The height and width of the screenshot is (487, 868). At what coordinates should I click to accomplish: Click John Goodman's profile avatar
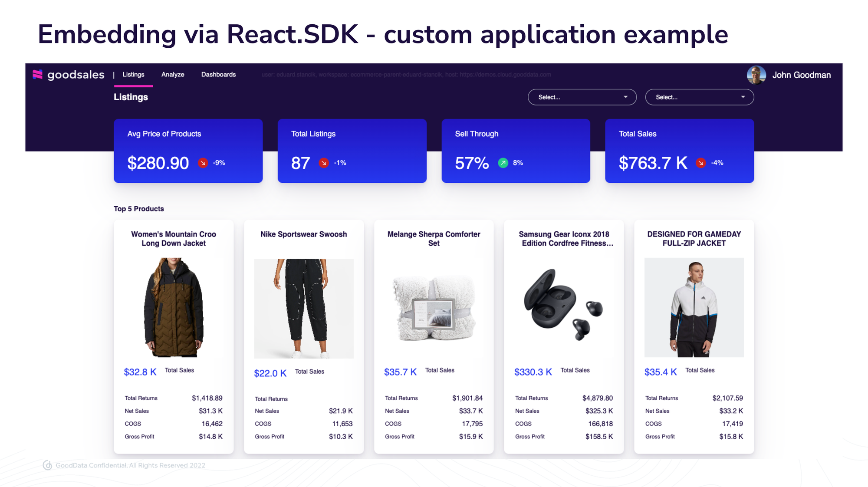pos(756,74)
